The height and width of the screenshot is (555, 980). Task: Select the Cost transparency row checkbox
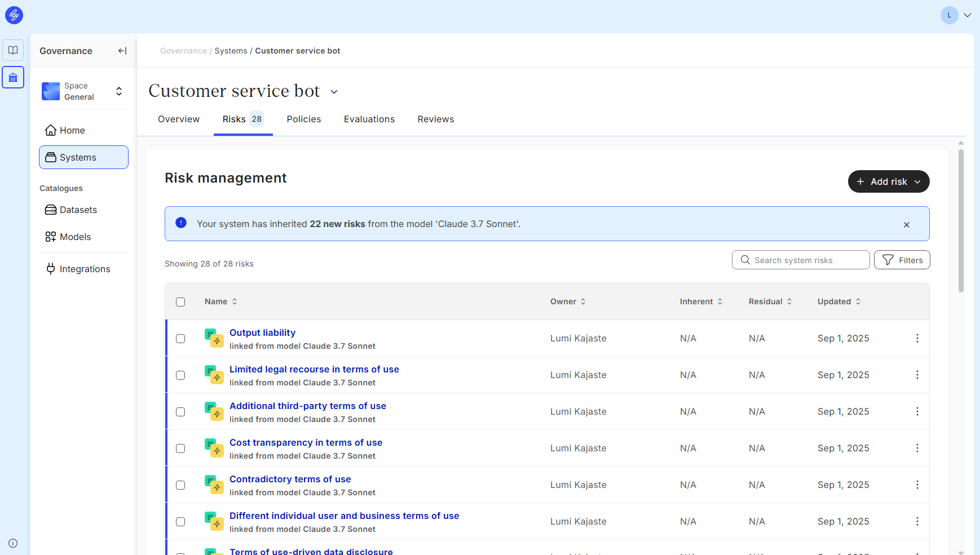180,449
